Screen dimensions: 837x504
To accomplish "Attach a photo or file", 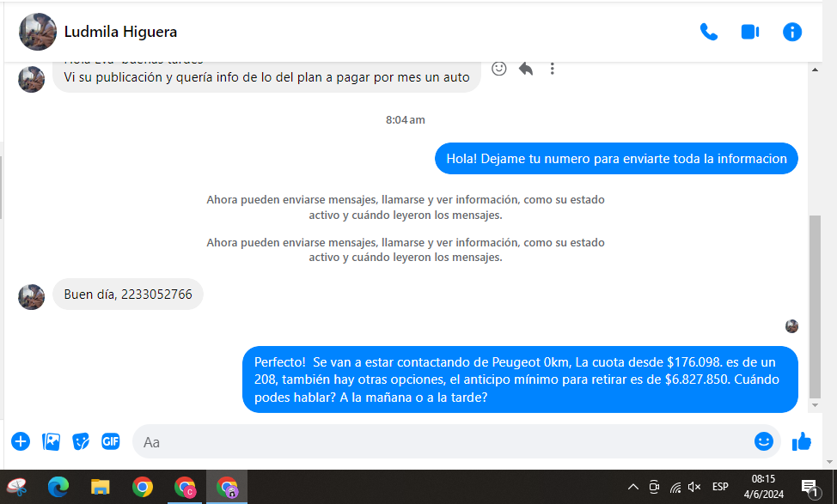I will click(52, 441).
